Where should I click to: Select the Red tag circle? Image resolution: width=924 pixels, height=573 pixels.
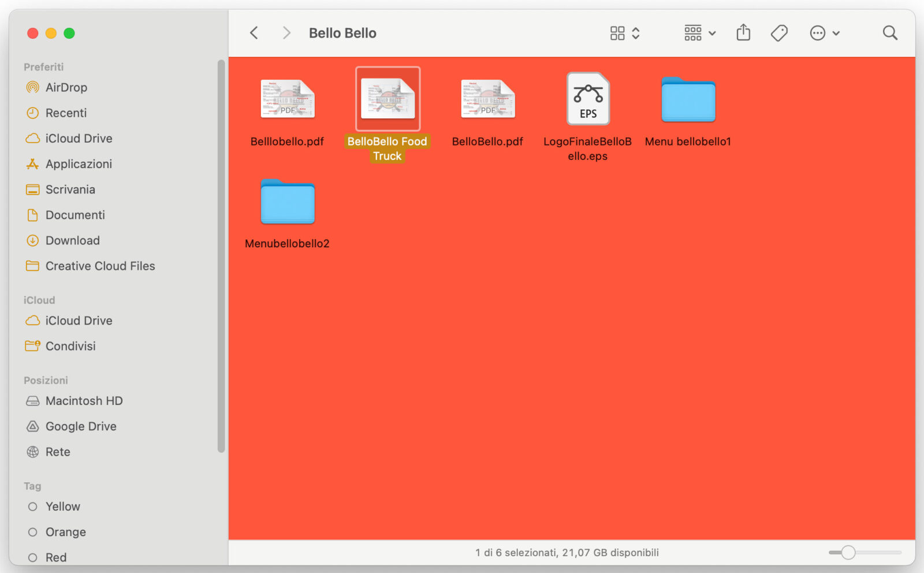[33, 557]
